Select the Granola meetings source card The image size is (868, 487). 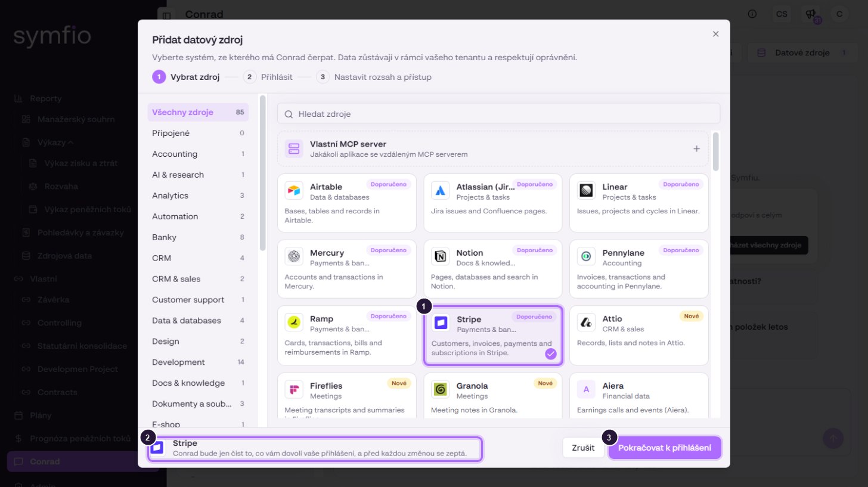tap(492, 396)
